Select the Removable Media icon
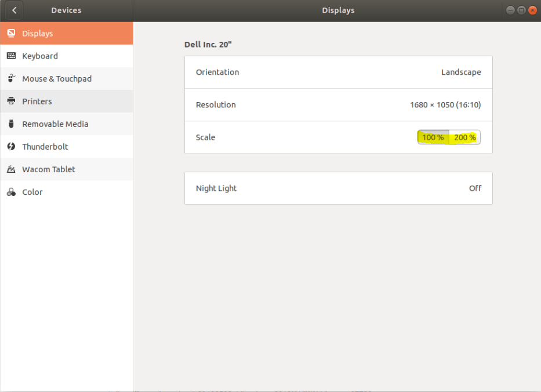541x392 pixels. click(x=10, y=124)
